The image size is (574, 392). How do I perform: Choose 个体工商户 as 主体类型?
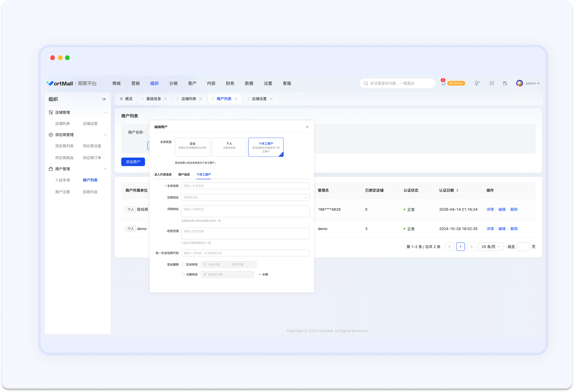(266, 147)
